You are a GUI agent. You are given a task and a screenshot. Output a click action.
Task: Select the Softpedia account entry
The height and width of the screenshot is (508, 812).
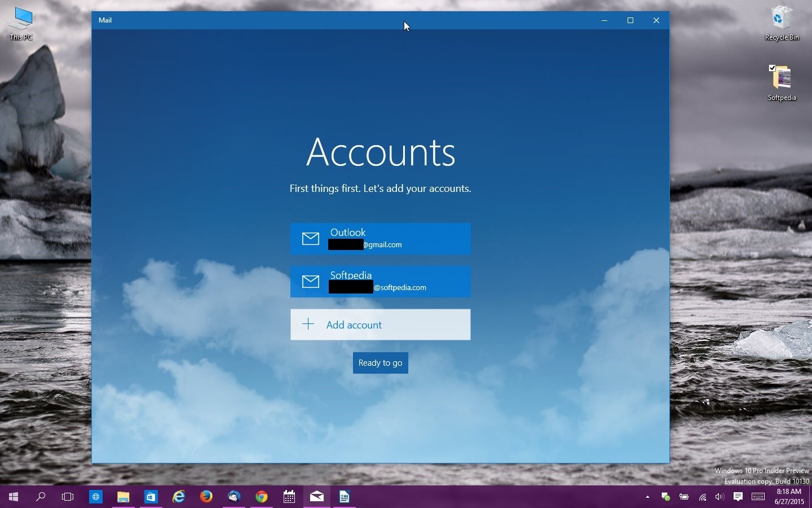coord(380,282)
